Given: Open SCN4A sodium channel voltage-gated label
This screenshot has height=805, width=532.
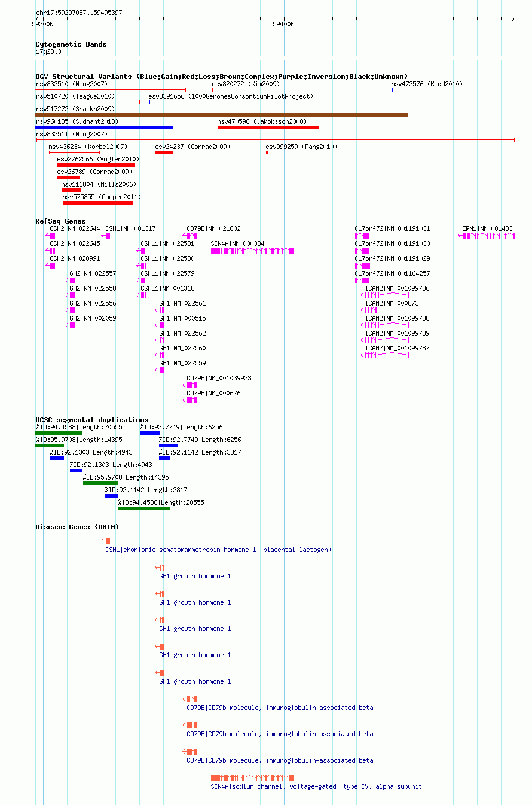Looking at the screenshot, I should pyautogui.click(x=316, y=786).
